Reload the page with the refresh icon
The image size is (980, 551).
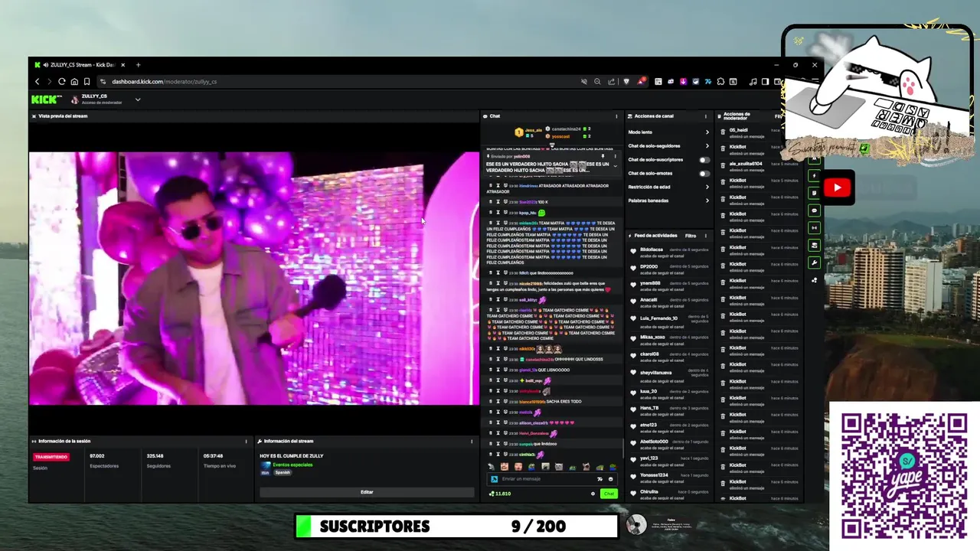(62, 82)
